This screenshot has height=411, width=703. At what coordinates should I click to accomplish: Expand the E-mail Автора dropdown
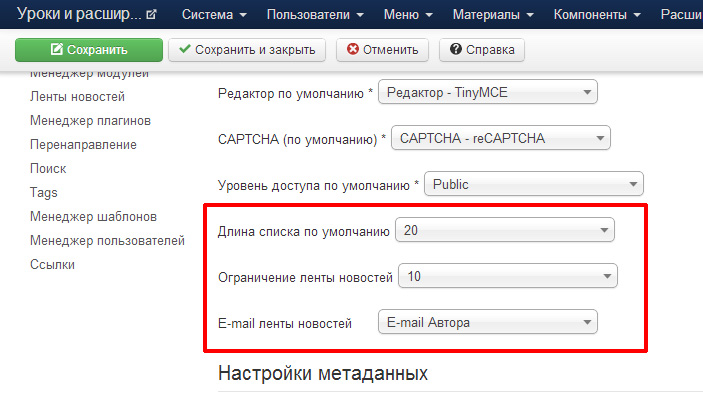487,322
